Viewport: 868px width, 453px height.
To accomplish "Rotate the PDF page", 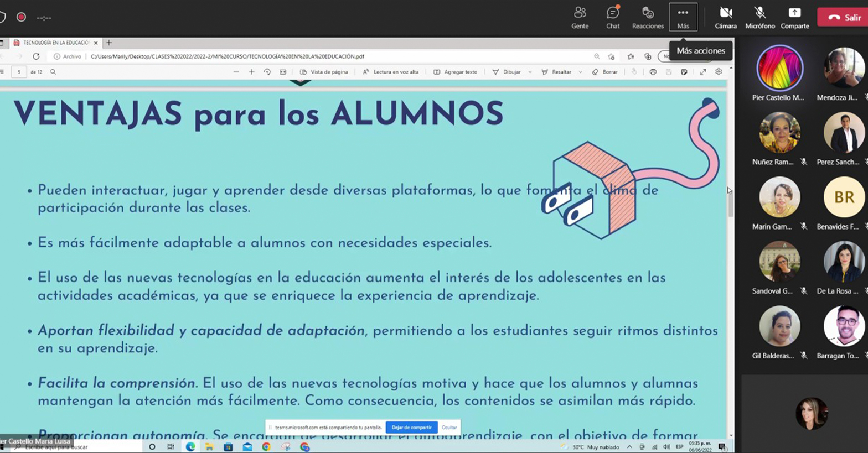I will coord(267,72).
